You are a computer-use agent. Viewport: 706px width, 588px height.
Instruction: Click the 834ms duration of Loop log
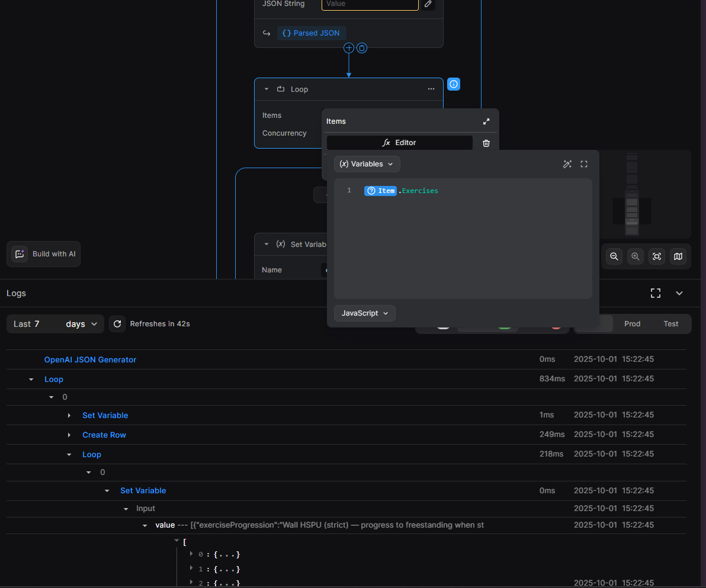point(552,379)
